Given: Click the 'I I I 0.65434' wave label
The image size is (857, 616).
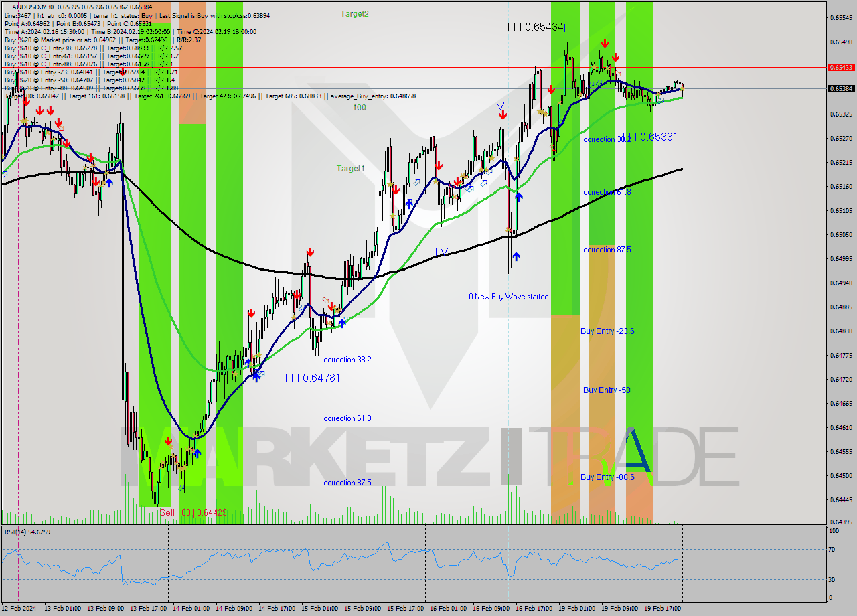Looking at the screenshot, I should [536, 27].
